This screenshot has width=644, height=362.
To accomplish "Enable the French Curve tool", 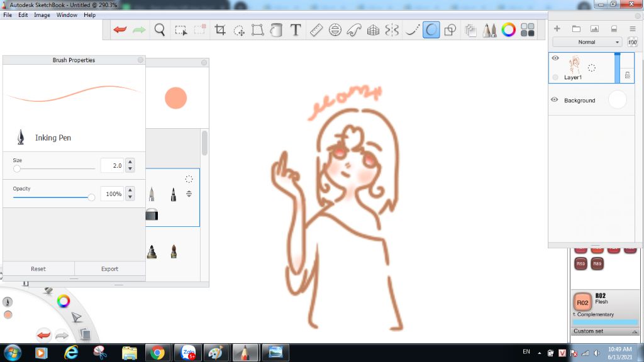I will tap(354, 30).
